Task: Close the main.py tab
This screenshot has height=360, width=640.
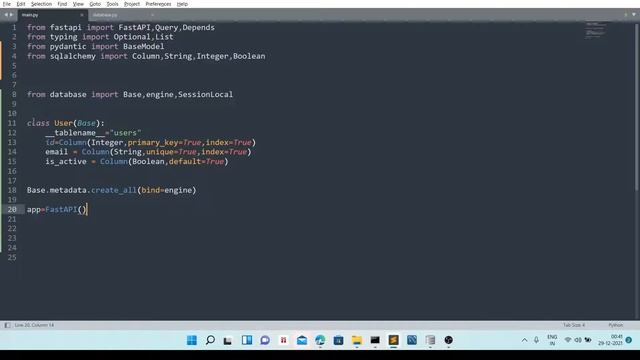Action: click(82, 15)
